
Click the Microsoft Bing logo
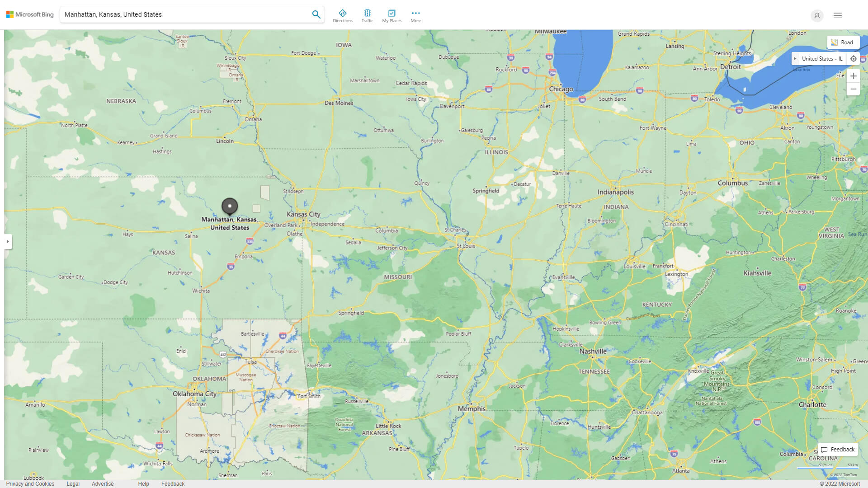click(x=29, y=14)
